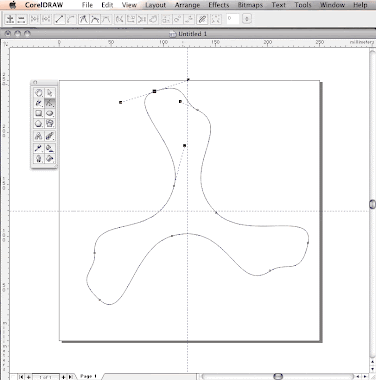The width and height of the screenshot is (376, 380).
Task: Select the Freehand drawing tool in toolbox
Action: pos(39,103)
